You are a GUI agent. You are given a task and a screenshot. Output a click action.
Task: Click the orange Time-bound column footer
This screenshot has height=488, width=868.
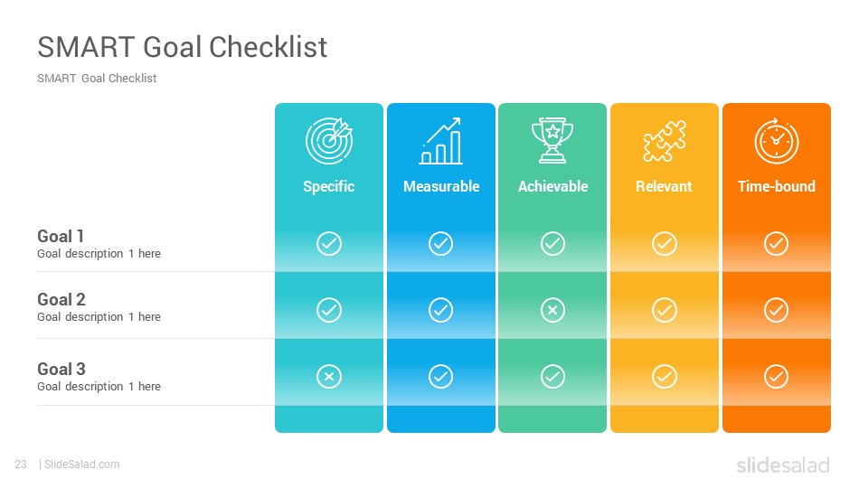[x=776, y=418]
